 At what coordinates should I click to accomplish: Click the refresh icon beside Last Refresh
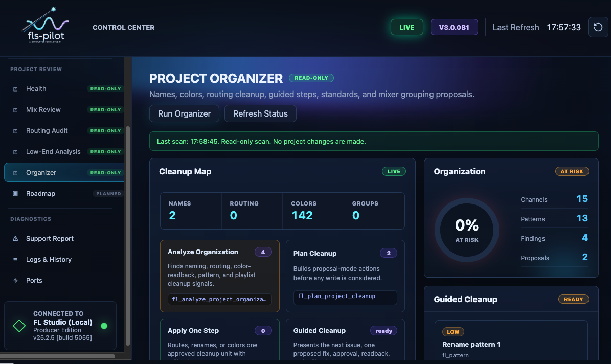[x=598, y=27]
